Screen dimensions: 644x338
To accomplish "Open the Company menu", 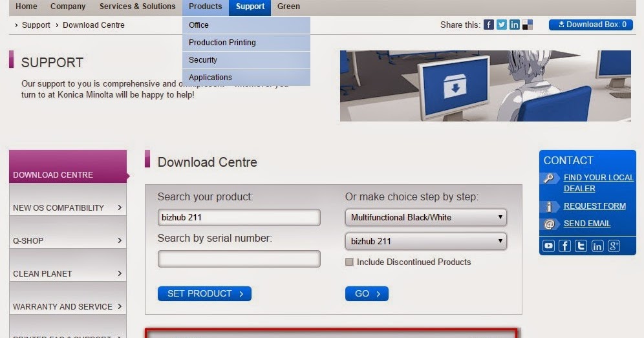I will pyautogui.click(x=68, y=6).
